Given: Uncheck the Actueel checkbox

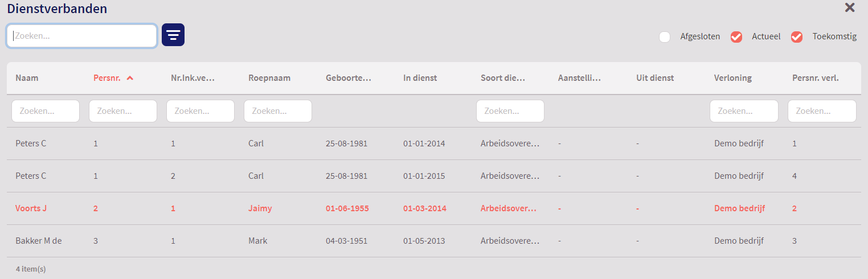Looking at the screenshot, I should tap(736, 37).
